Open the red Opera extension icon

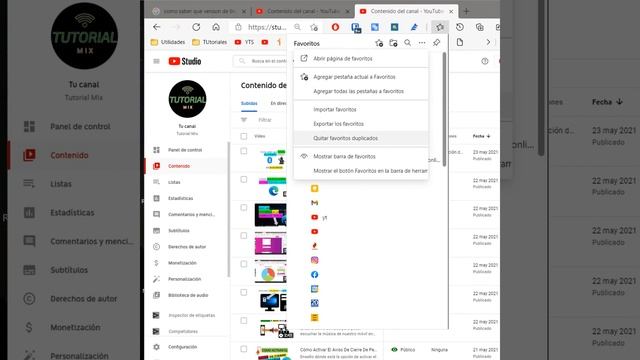point(336,27)
